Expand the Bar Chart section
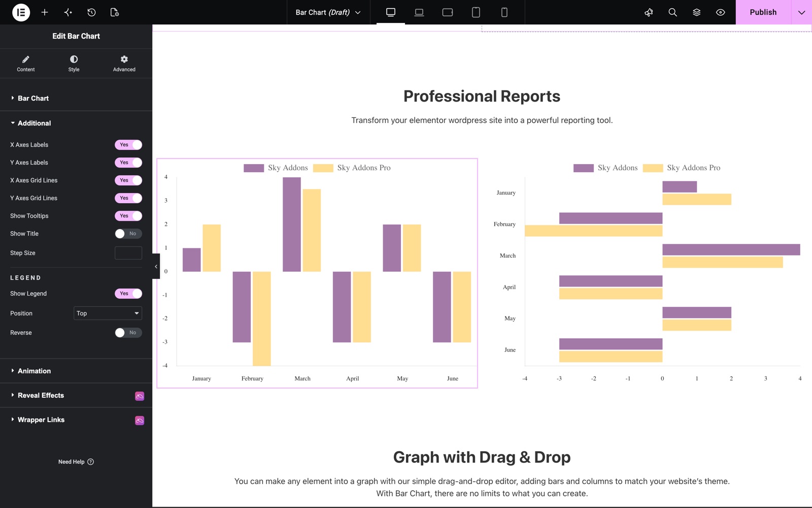This screenshot has width=812, height=508. (x=76, y=98)
